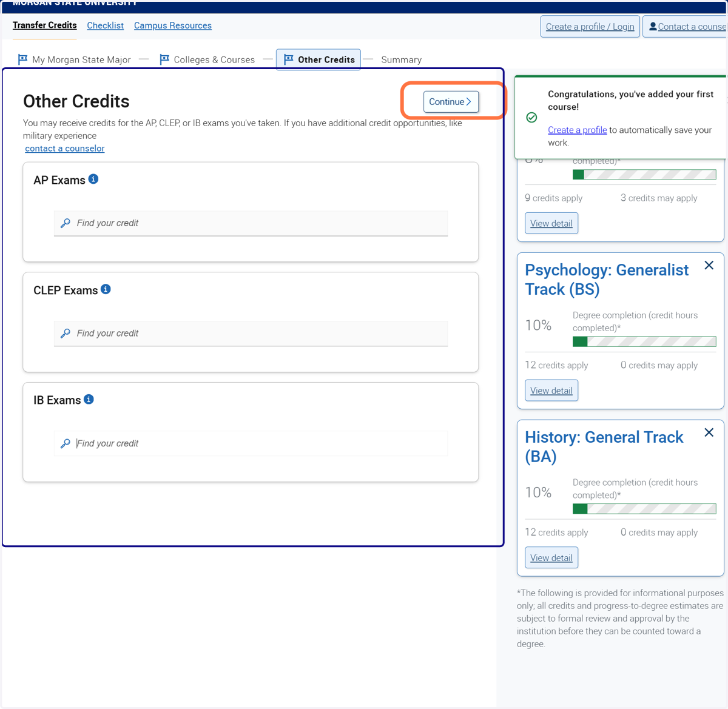The height and width of the screenshot is (709, 728).
Task: Click the CLEP Exams search magnifier icon
Action: 66,334
